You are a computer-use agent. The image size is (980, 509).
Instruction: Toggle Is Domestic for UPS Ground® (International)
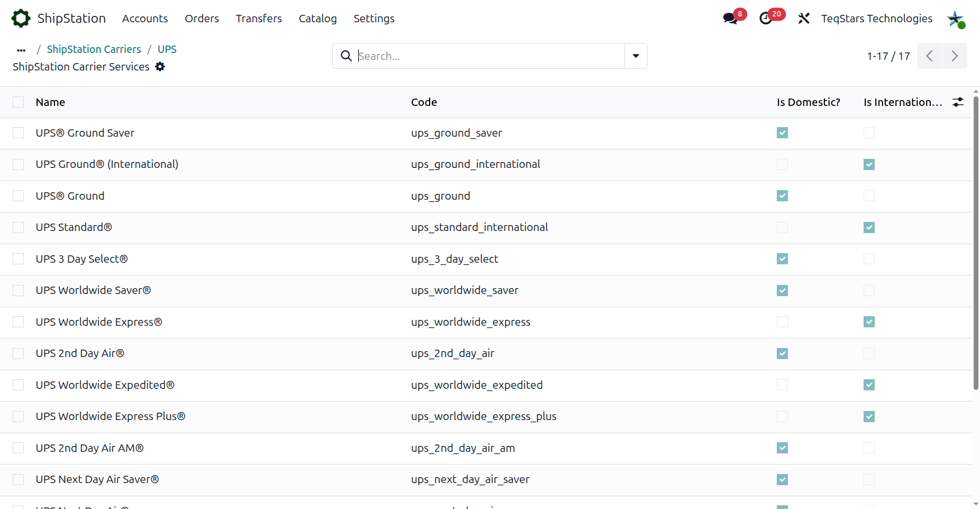782,164
